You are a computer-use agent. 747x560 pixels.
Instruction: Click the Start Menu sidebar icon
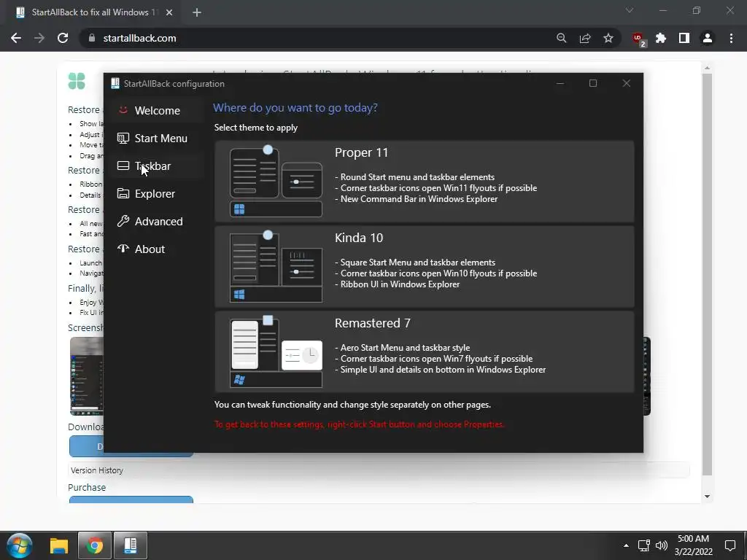pos(123,138)
